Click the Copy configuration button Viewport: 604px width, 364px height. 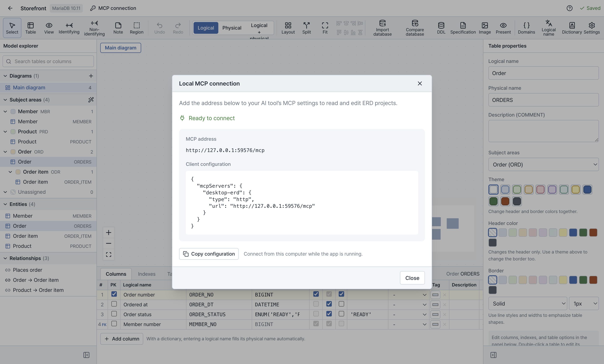pyautogui.click(x=209, y=254)
